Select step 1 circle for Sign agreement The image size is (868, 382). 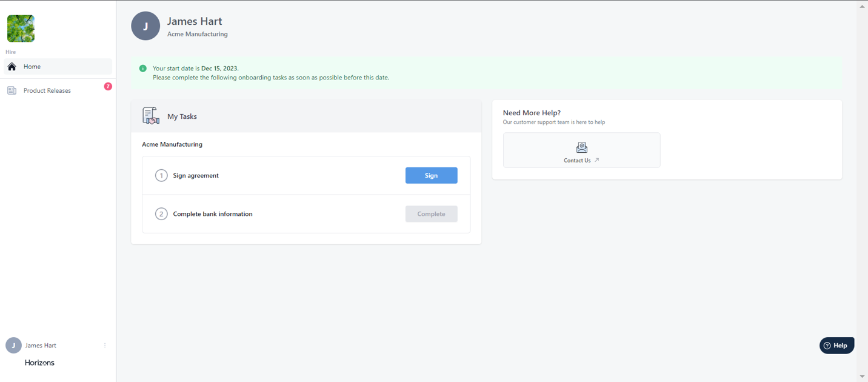(161, 175)
